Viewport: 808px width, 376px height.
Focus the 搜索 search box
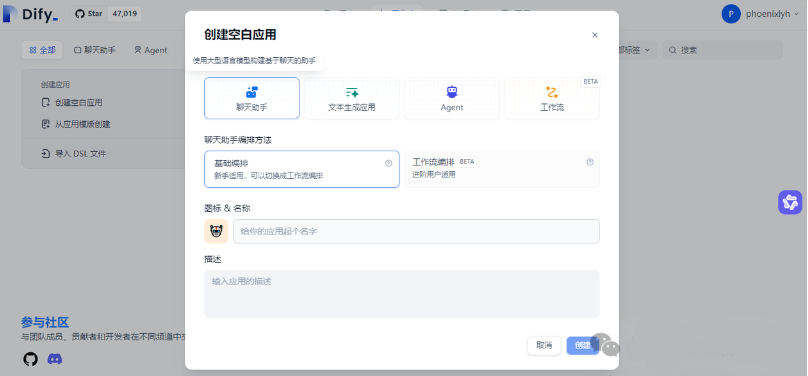pos(722,50)
